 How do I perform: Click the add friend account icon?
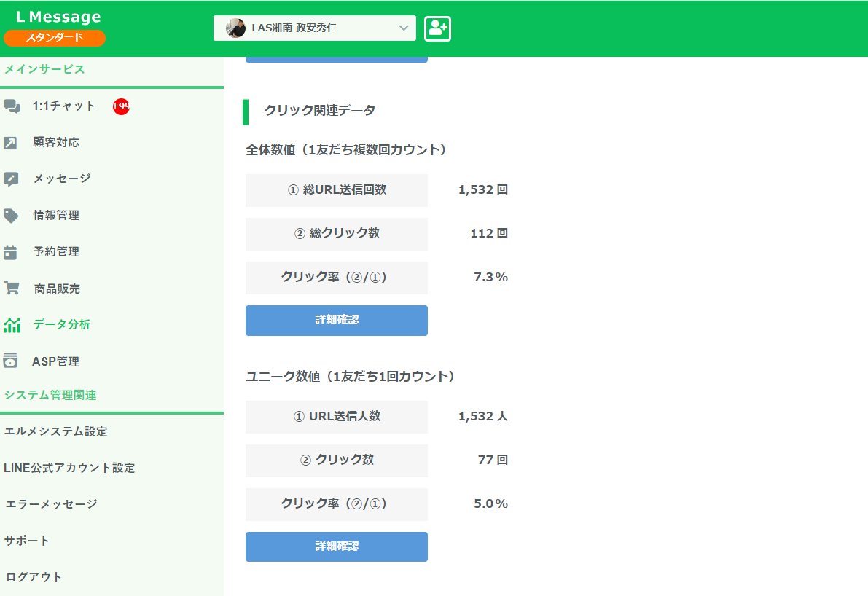[437, 28]
